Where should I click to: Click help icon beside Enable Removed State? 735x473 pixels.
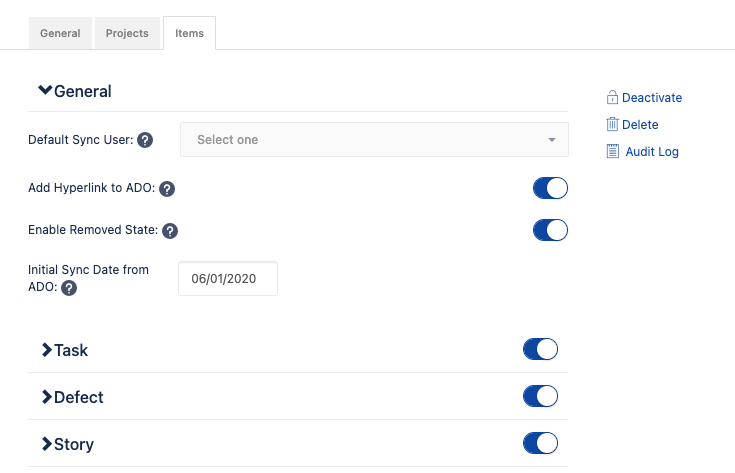pyautogui.click(x=170, y=231)
